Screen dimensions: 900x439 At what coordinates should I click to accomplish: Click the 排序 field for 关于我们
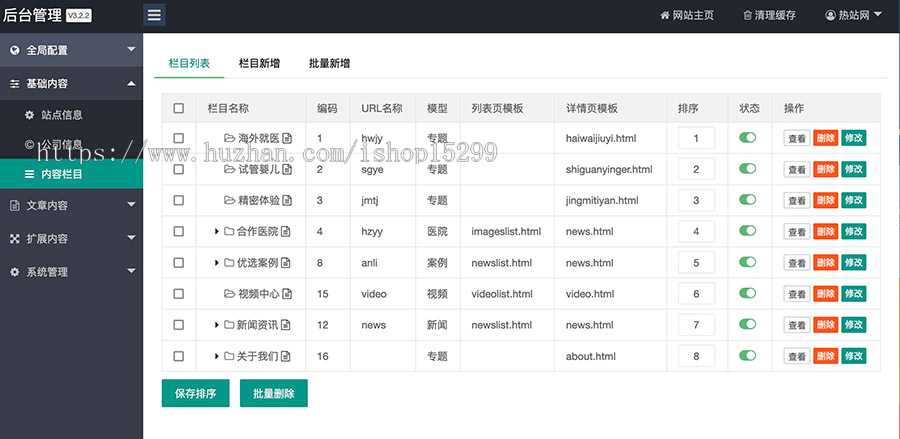point(696,356)
